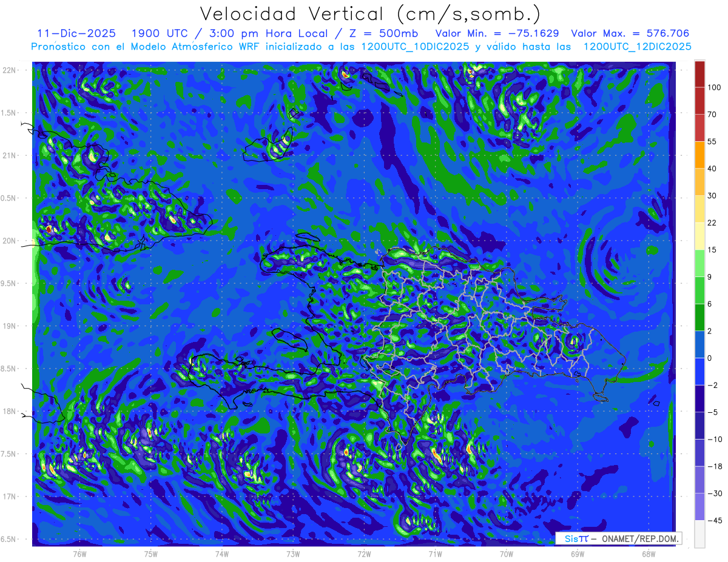728x562 pixels.
Task: Select the white swatch below -45
Action: coord(699,534)
